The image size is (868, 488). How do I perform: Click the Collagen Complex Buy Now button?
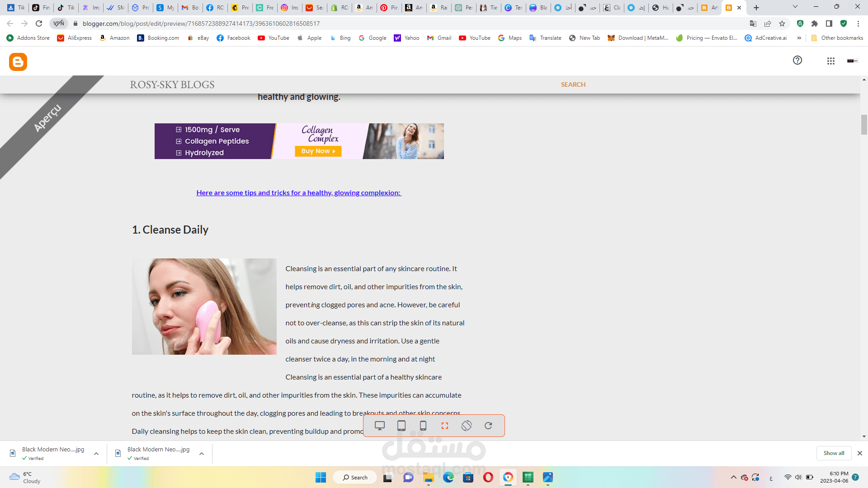point(318,151)
